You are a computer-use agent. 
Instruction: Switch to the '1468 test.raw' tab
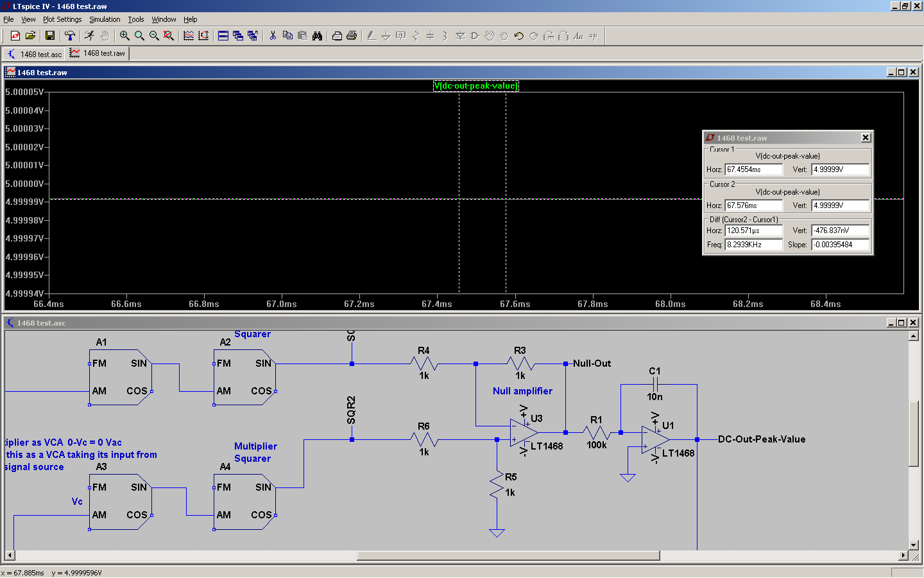98,53
